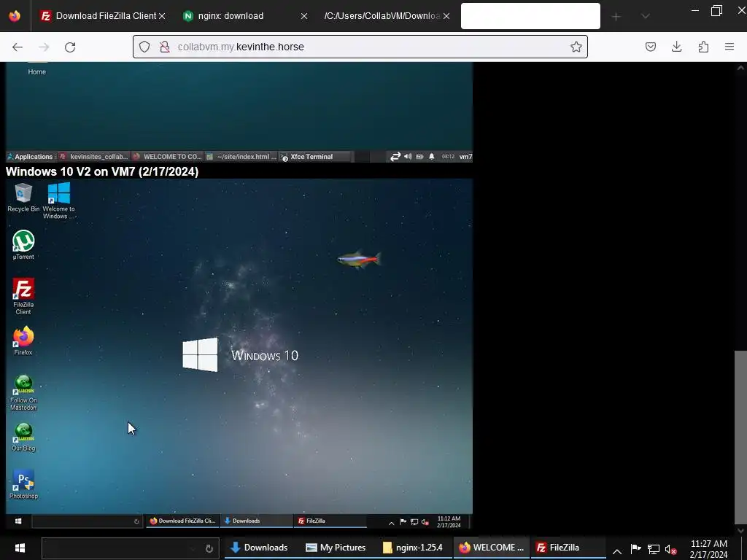747x560 pixels.
Task: Click the inner VM taskbar muted volume icon
Action: click(x=425, y=522)
